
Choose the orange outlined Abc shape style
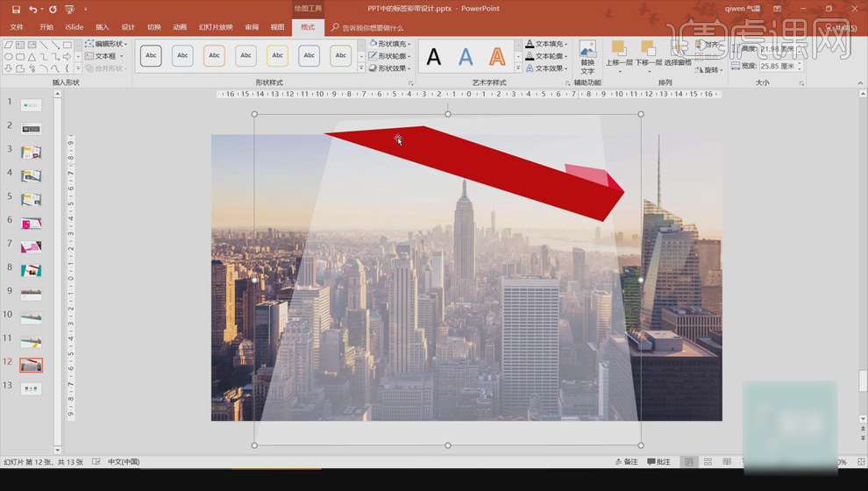click(x=214, y=56)
